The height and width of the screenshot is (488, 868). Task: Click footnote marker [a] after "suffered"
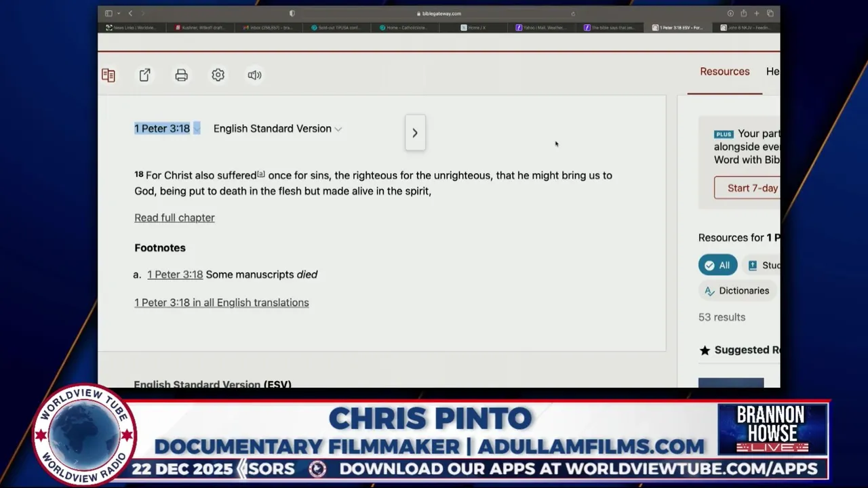(261, 174)
